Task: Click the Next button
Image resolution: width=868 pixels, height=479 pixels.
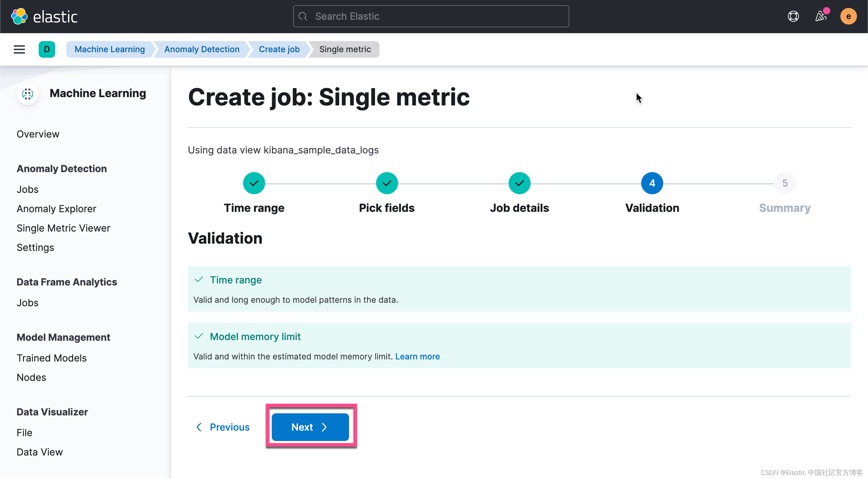Action: [x=310, y=427]
